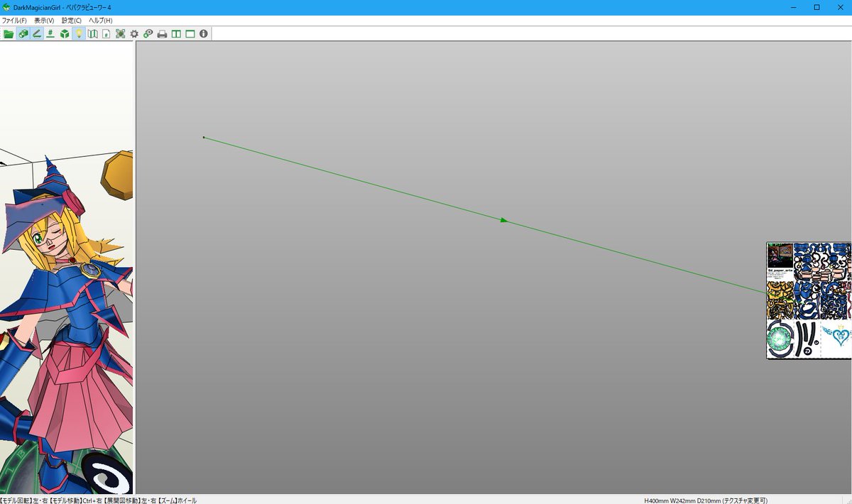Viewport: 852px width, 504px height.
Task: Maximize the Pepakura Viewer window
Action: (x=816, y=7)
